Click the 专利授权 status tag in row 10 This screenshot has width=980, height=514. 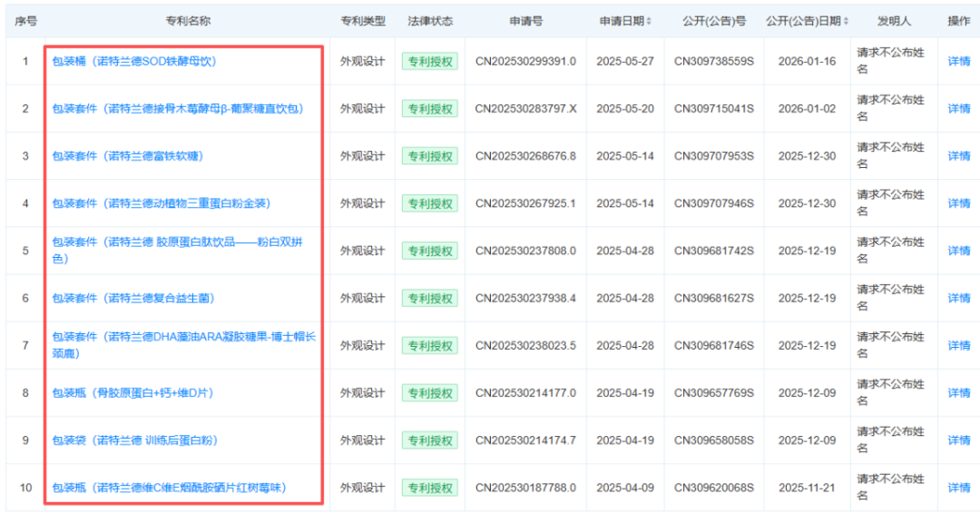point(430,488)
